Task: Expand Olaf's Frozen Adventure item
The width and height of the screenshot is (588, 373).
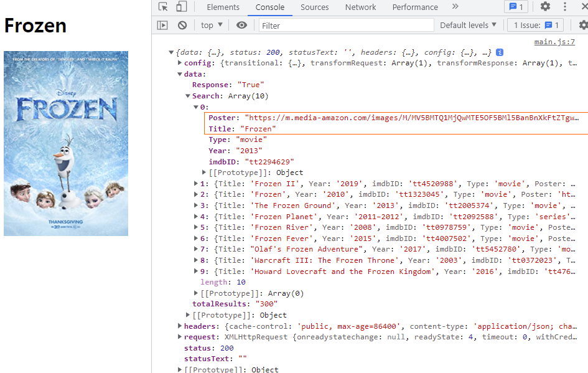Action: pyautogui.click(x=196, y=249)
